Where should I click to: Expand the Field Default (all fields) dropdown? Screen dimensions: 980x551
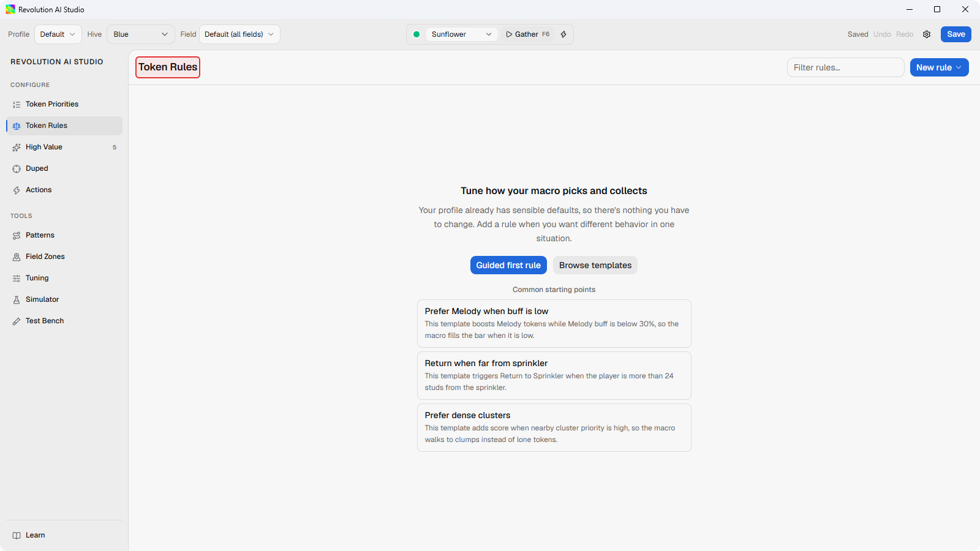(239, 34)
